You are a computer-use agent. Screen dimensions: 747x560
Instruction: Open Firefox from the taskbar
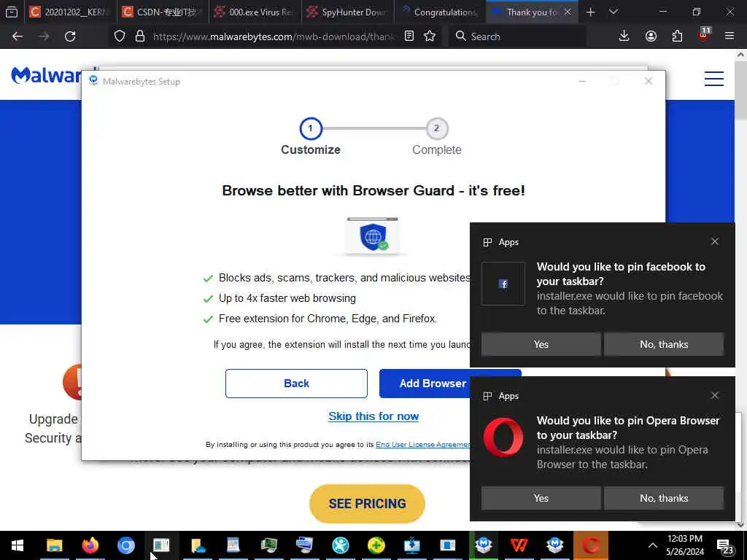[90, 545]
